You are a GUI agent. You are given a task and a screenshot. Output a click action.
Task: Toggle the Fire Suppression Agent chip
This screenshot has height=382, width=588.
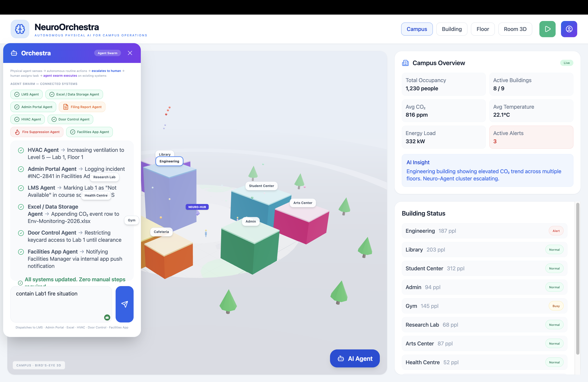(37, 132)
